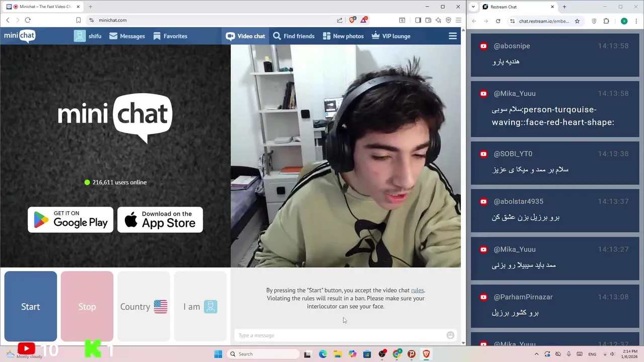Click the page scrollbar down arrow

(x=463, y=343)
